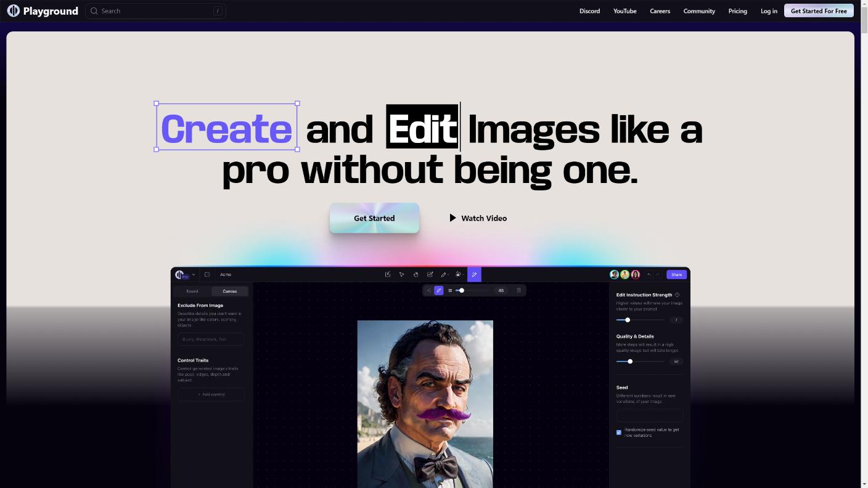This screenshot has width=868, height=488.
Task: Click the green-background avatar in the editor header
Action: coord(624,275)
